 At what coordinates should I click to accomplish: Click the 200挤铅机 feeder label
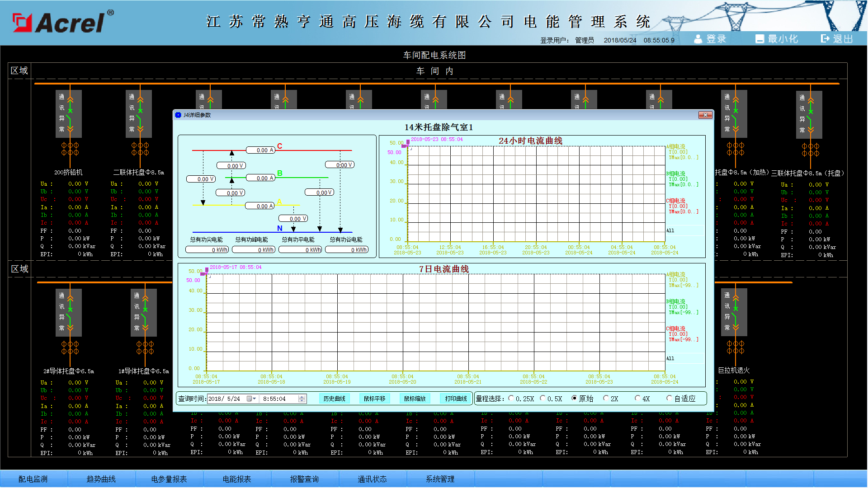click(x=68, y=173)
